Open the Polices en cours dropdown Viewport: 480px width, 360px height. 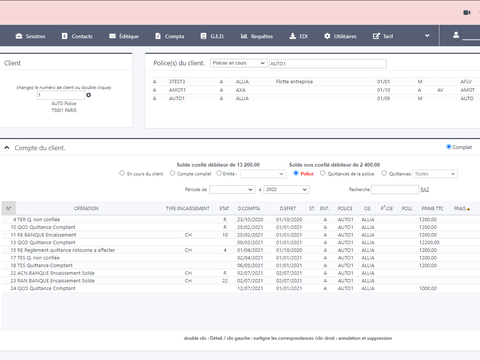pyautogui.click(x=238, y=63)
